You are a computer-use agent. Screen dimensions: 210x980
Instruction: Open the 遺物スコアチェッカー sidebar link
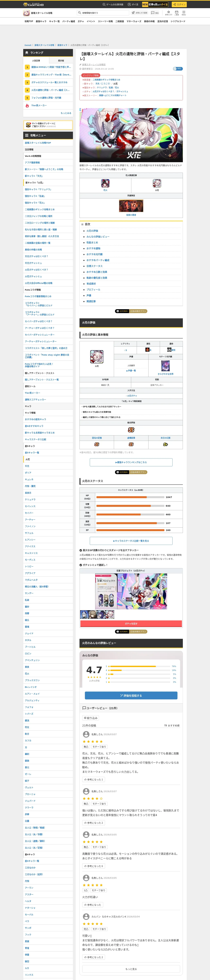tap(48, 400)
